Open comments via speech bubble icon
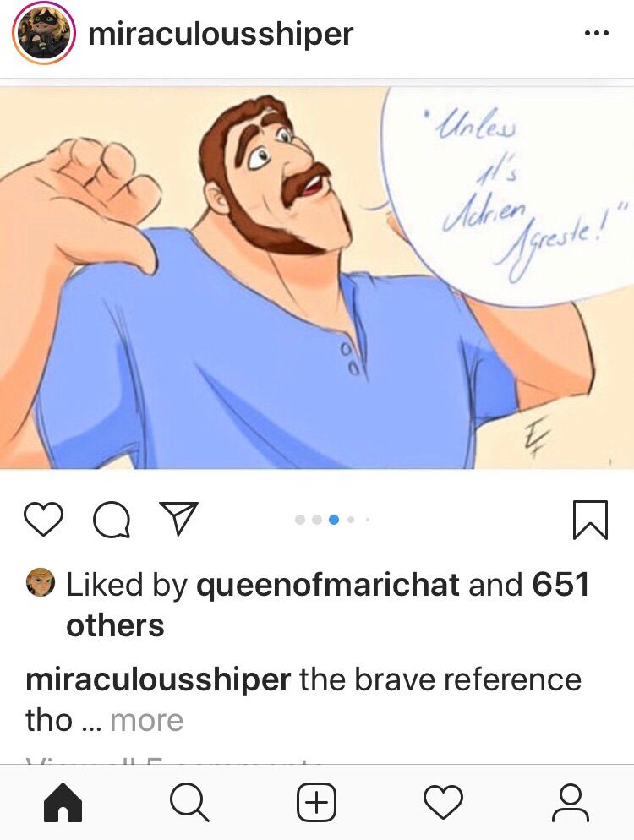This screenshot has height=840, width=634. (112, 519)
